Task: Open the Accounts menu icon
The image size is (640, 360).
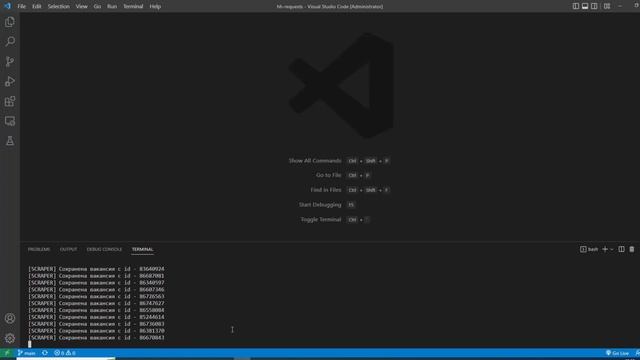Action: click(10, 318)
